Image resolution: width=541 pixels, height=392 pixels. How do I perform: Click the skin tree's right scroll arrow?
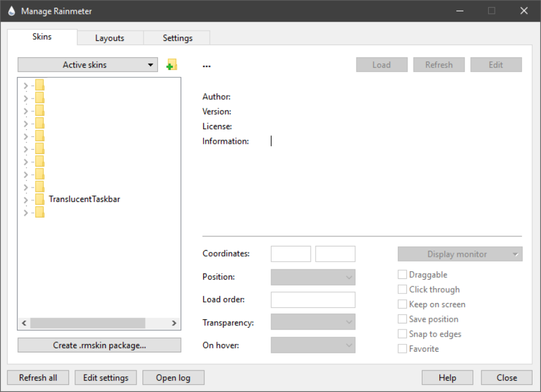pyautogui.click(x=174, y=323)
